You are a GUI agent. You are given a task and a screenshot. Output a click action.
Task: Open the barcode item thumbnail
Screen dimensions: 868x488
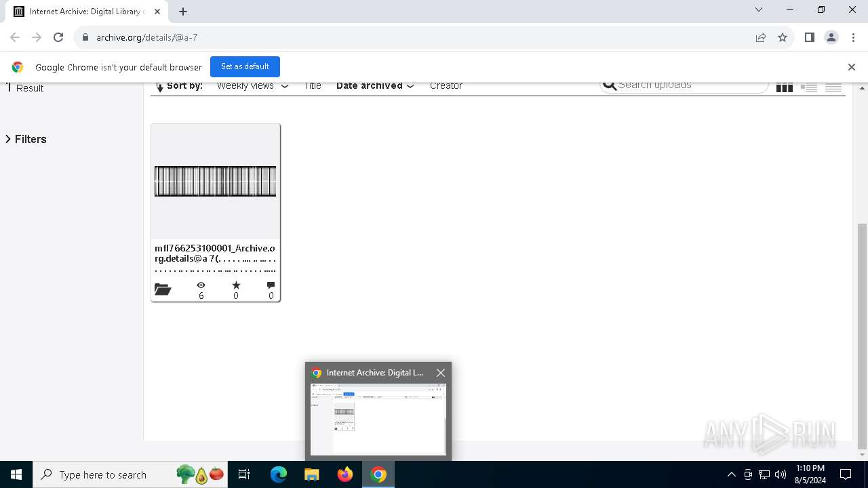(x=215, y=181)
